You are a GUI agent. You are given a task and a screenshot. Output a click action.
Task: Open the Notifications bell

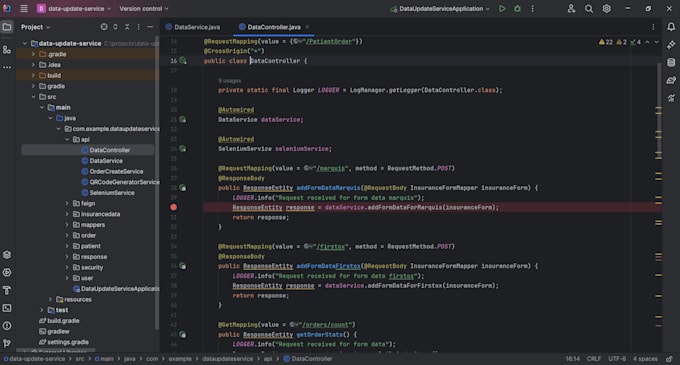click(x=671, y=27)
